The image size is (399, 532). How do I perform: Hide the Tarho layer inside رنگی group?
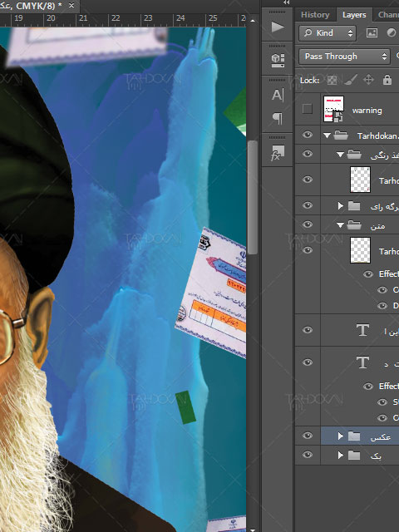308,180
